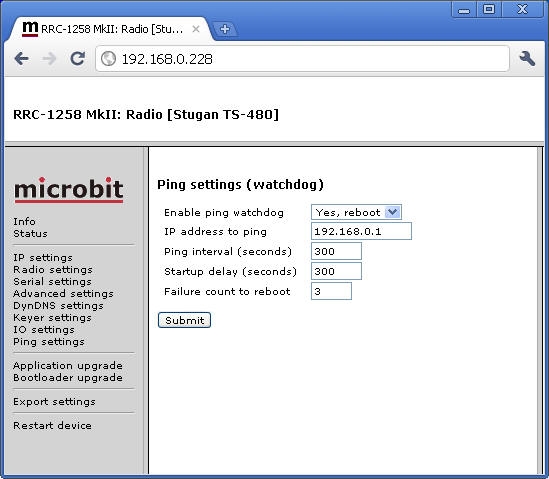Open the Status page link
The image size is (549, 479).
click(30, 234)
